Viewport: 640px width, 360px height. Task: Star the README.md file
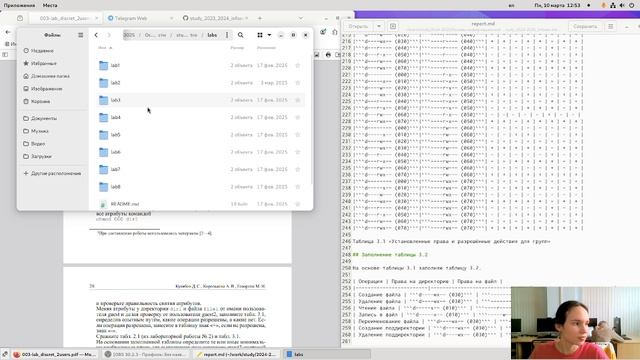pyautogui.click(x=298, y=204)
